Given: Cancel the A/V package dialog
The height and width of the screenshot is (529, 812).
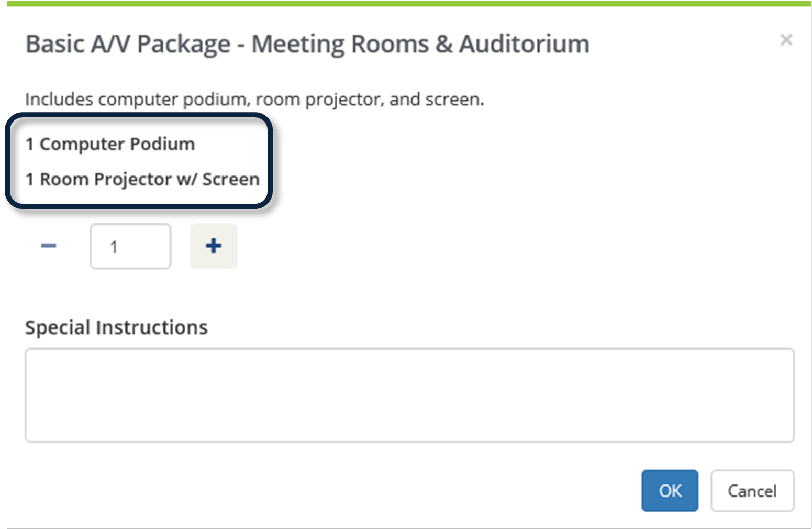Looking at the screenshot, I should point(752,491).
